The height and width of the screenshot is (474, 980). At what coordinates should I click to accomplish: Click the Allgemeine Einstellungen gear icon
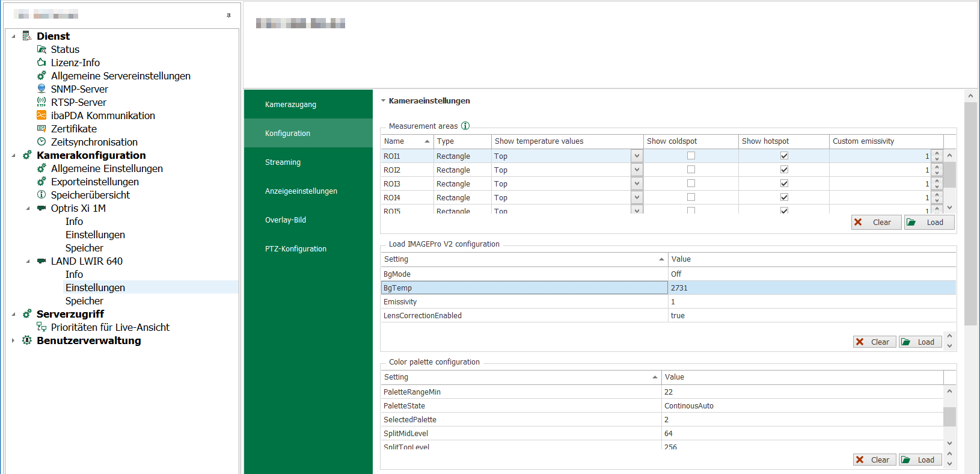[41, 168]
